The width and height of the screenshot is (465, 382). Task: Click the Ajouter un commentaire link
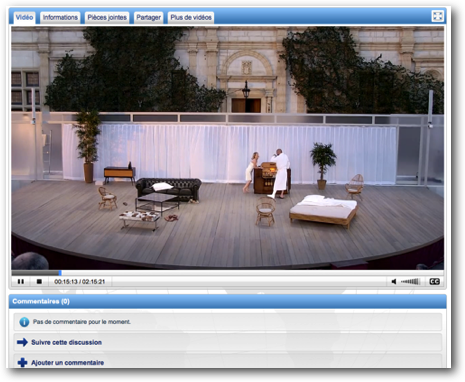[x=67, y=363]
